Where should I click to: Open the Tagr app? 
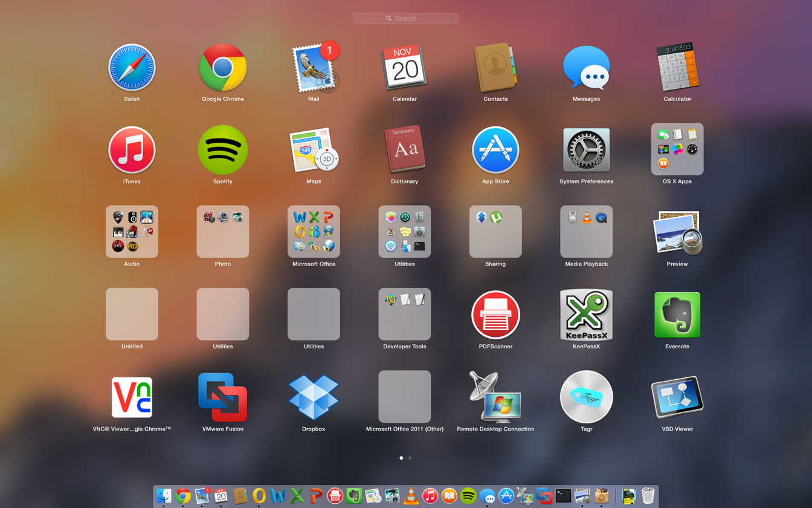pyautogui.click(x=587, y=397)
